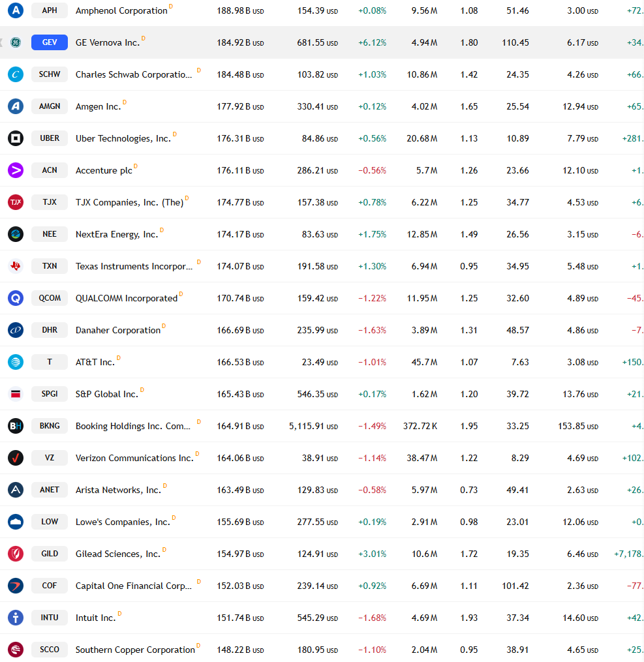Select the ANET ticker badge

point(50,490)
